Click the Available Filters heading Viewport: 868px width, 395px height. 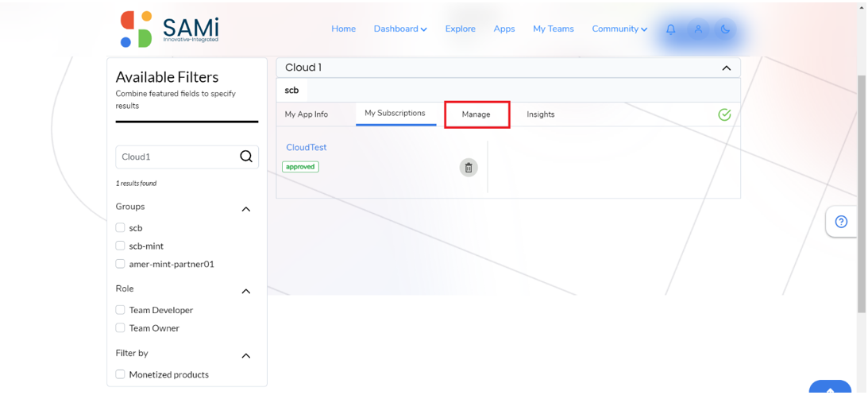pyautogui.click(x=168, y=77)
